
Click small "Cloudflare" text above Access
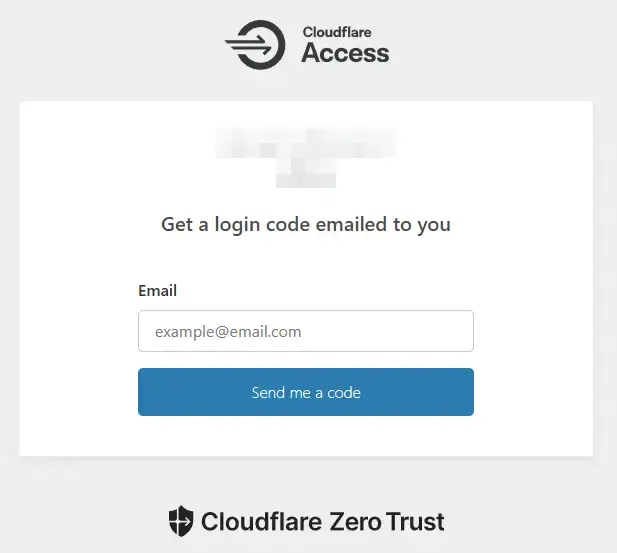point(337,32)
